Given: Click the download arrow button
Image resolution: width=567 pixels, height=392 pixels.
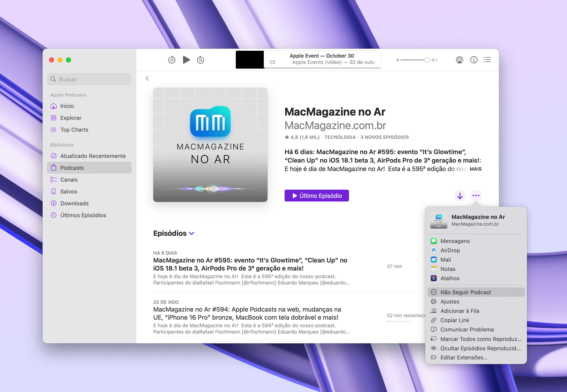Looking at the screenshot, I should [460, 196].
